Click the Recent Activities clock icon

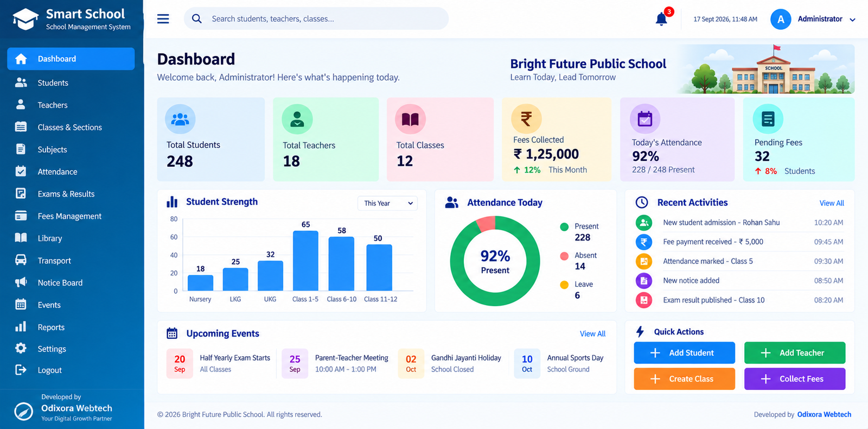(x=642, y=203)
